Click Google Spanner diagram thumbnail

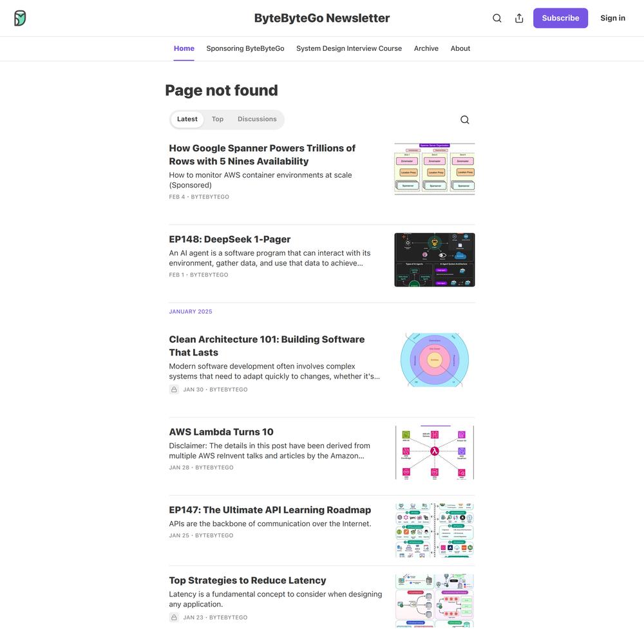pos(435,169)
